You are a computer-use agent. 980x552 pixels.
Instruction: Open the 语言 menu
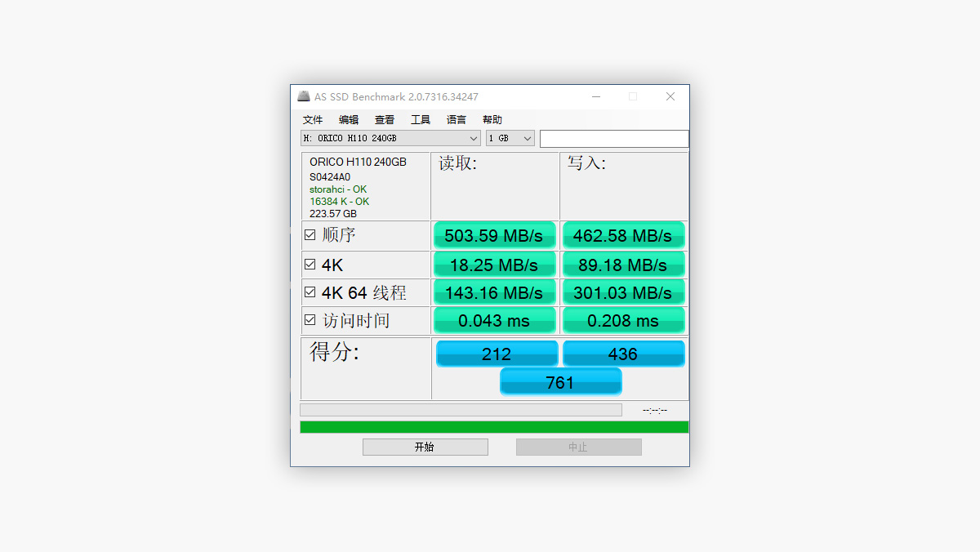click(457, 119)
